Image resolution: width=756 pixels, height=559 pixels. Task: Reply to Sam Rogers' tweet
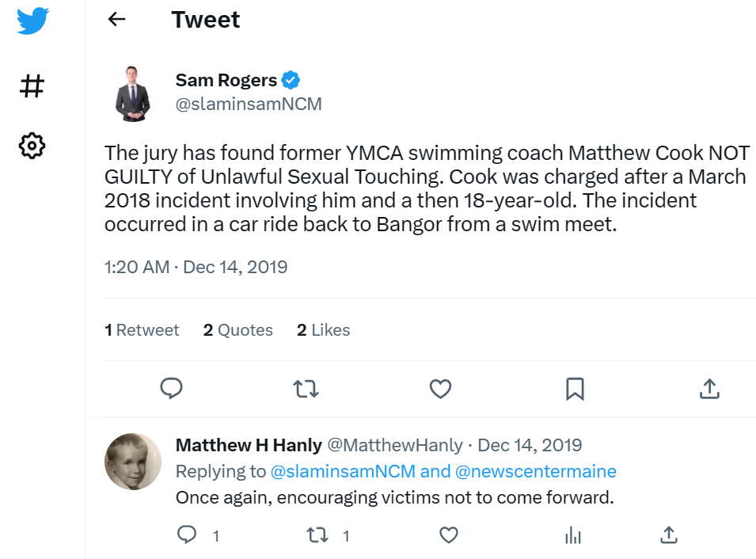[x=172, y=388]
